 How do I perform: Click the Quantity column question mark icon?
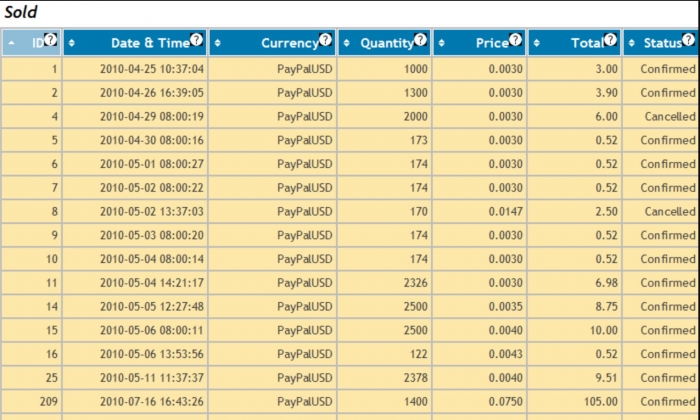pyautogui.click(x=420, y=40)
